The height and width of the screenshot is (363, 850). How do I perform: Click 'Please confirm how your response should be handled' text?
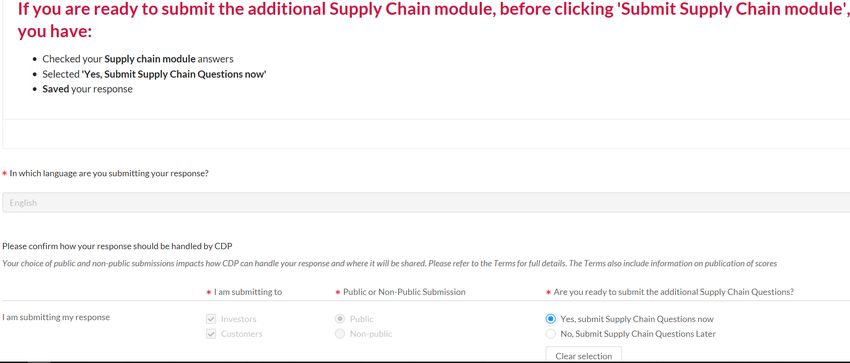click(117, 246)
